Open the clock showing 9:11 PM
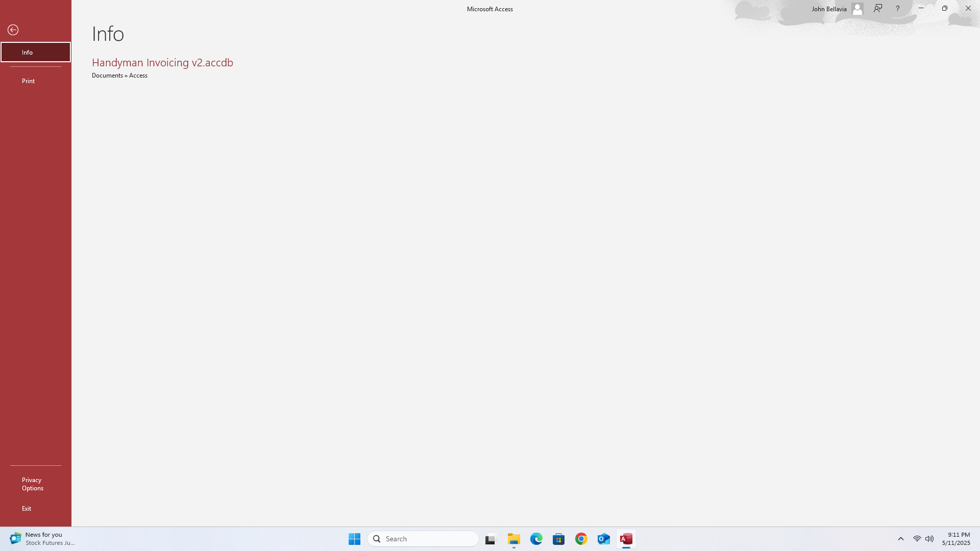 click(956, 539)
